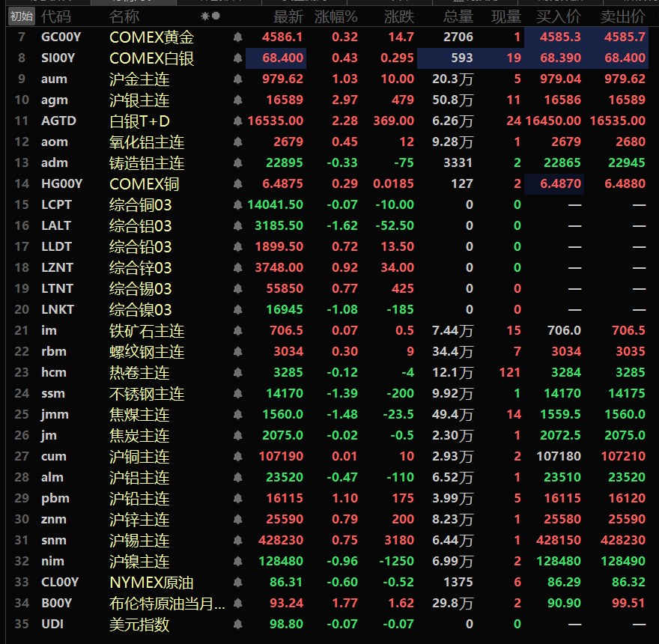Sort by the 总量 column header
Viewport: 659px width, 644px height.
pyautogui.click(x=458, y=16)
